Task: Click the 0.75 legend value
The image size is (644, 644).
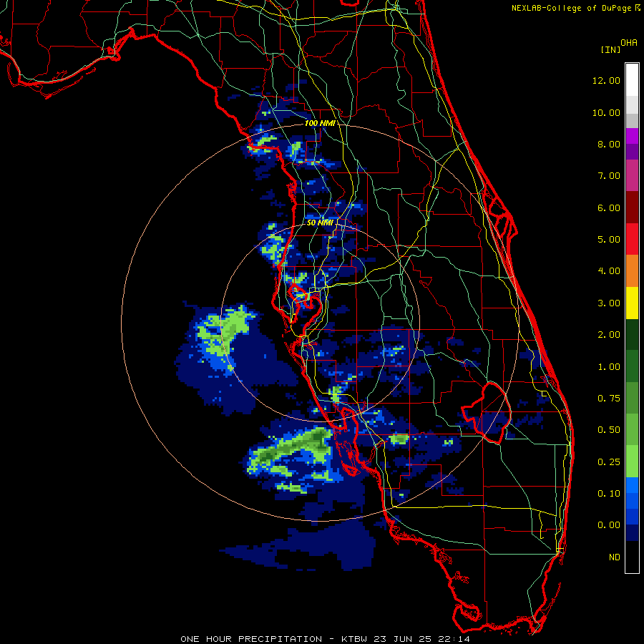Action: (609, 399)
